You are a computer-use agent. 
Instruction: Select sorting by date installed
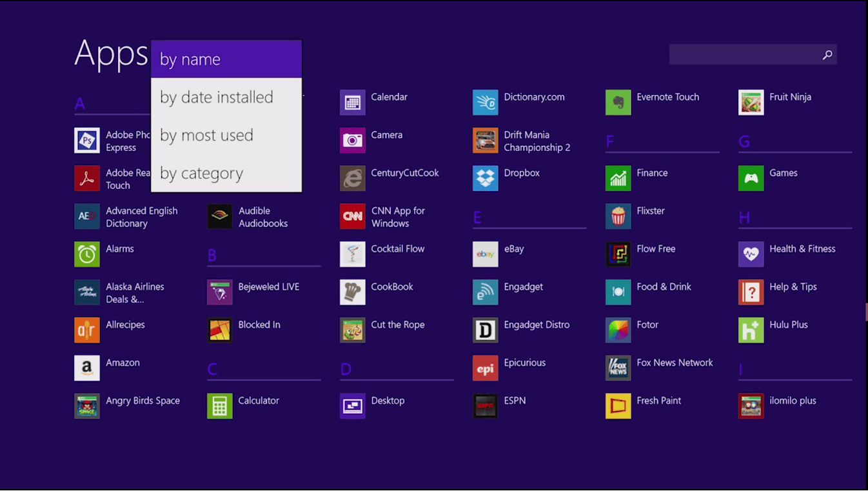pyautogui.click(x=216, y=97)
